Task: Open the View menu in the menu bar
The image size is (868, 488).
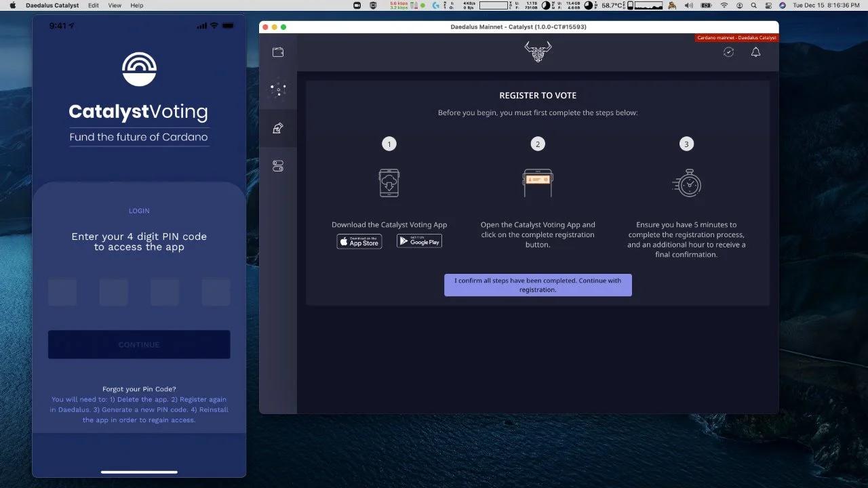Action: pyautogui.click(x=114, y=5)
